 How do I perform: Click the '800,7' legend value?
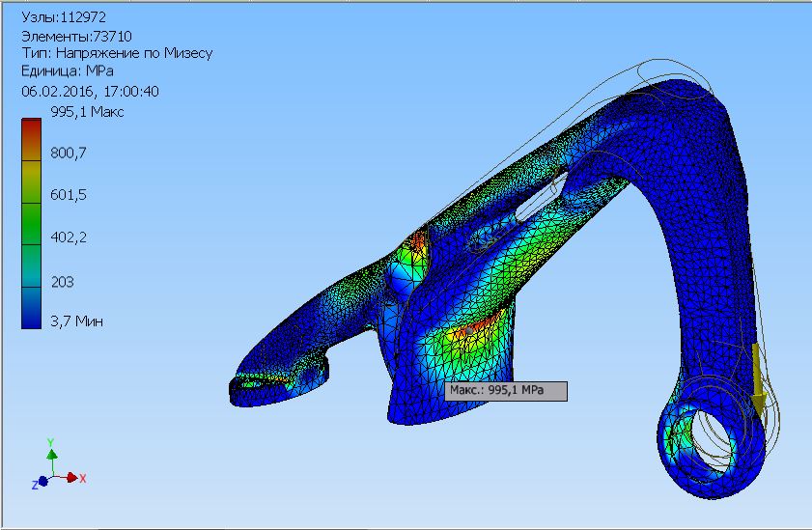tap(69, 153)
